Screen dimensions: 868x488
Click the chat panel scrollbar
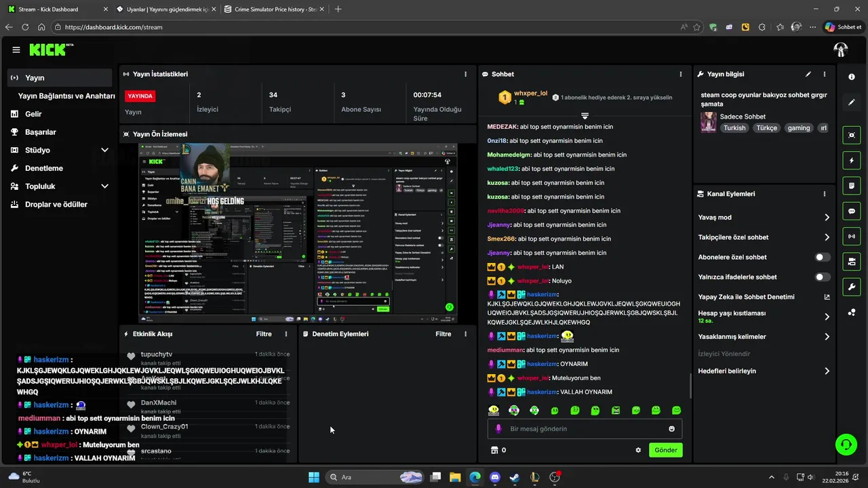coord(690,386)
